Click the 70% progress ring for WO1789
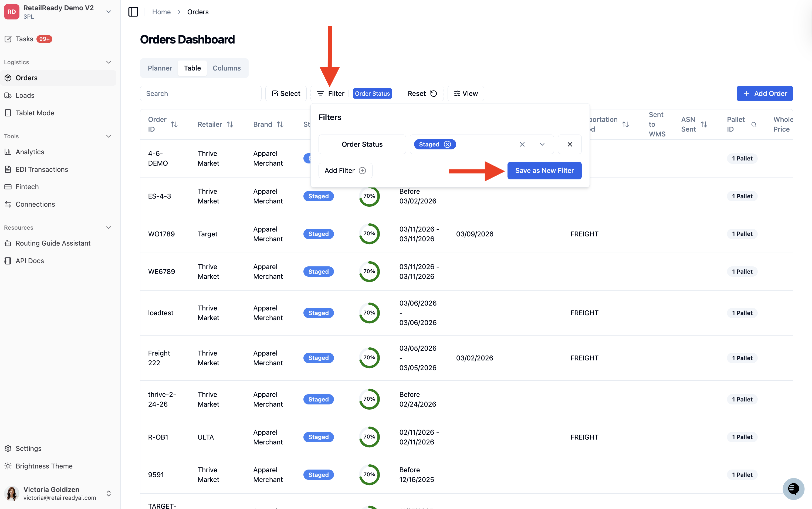The width and height of the screenshot is (812, 509). (x=369, y=234)
